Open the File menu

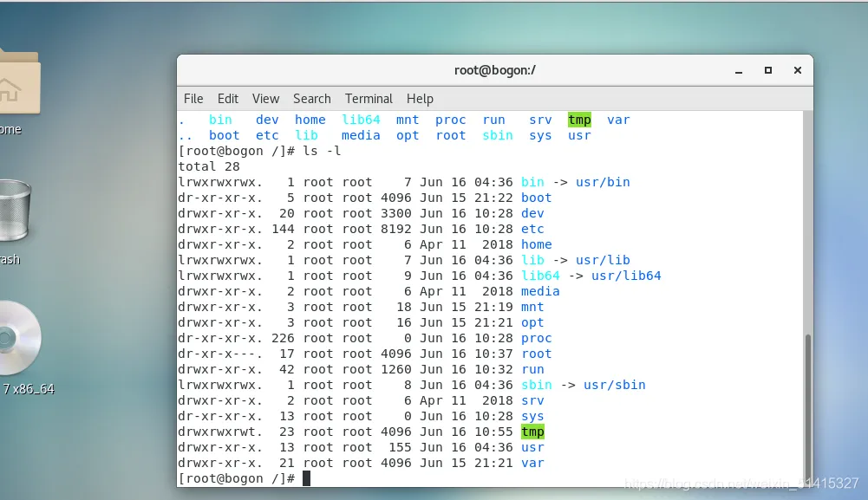(x=193, y=99)
